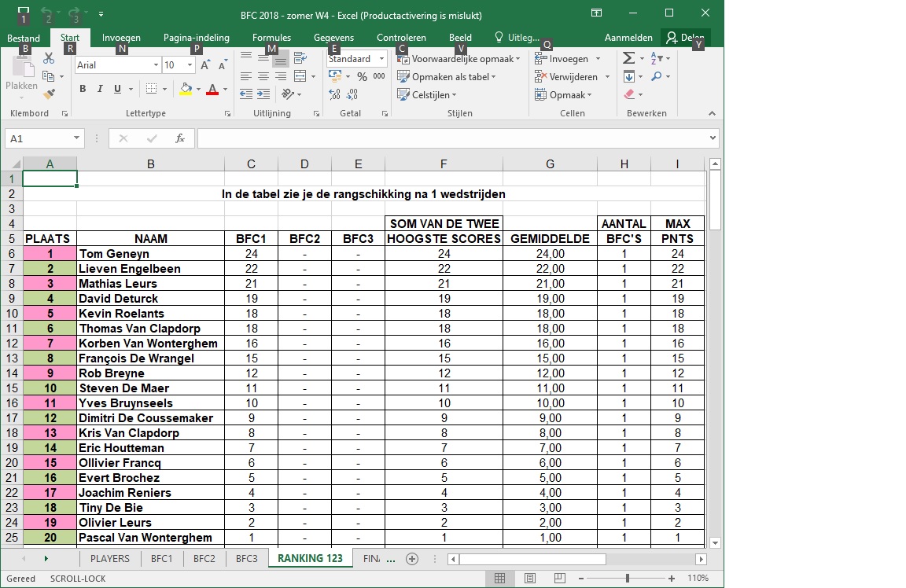Viewport: 906px width, 588px height.
Task: Click the AutoSum sigma icon
Action: tap(628, 59)
